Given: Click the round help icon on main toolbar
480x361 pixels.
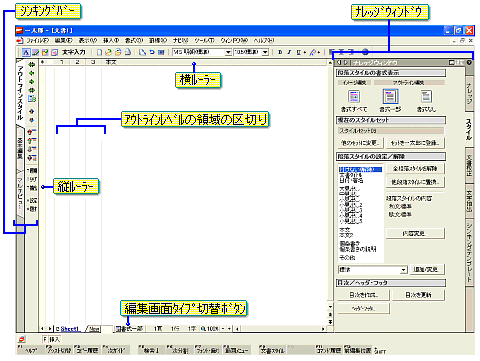Looking at the screenshot, I should [x=365, y=52].
